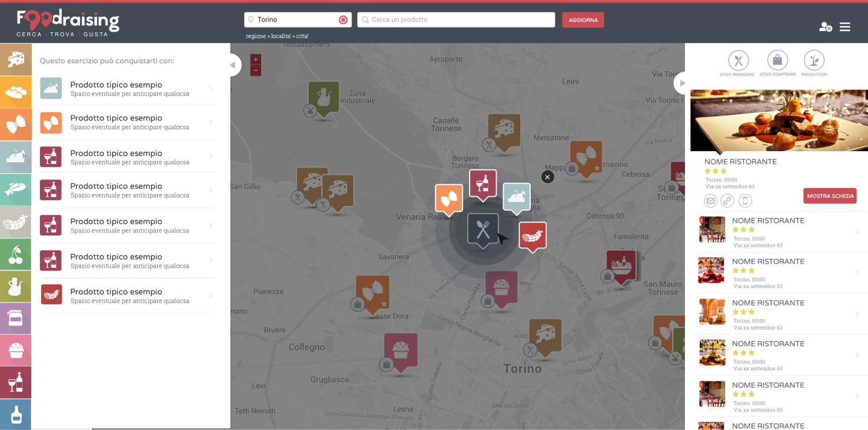The height and width of the screenshot is (430, 868).
Task: Choose the fish category in sidebar
Action: (x=16, y=190)
